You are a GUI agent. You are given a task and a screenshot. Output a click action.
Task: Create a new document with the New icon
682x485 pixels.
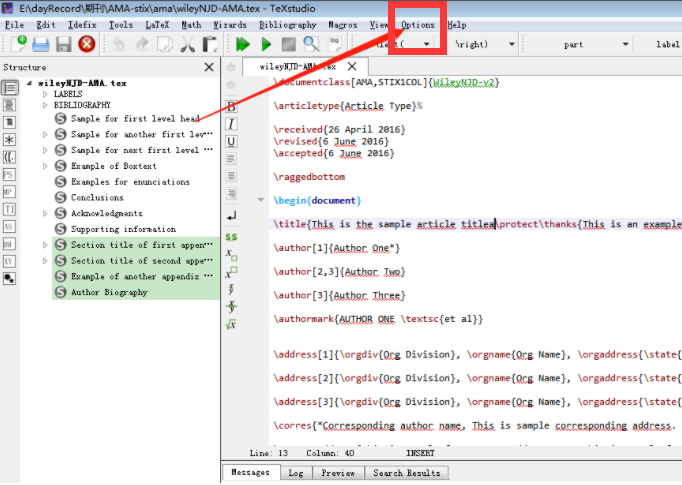19,44
